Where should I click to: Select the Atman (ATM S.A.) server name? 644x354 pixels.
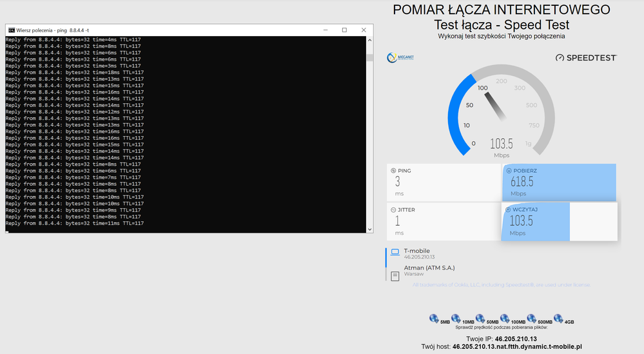429,268
